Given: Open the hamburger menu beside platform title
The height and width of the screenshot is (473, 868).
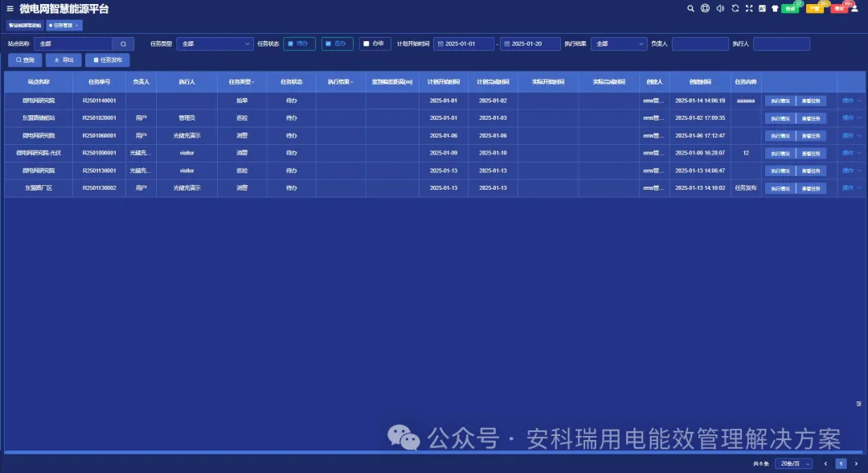Looking at the screenshot, I should [x=10, y=9].
